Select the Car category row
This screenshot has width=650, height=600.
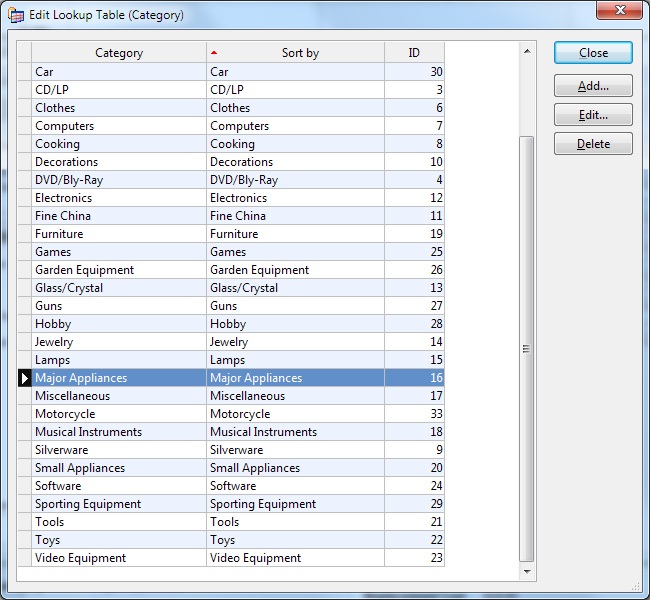click(x=231, y=72)
